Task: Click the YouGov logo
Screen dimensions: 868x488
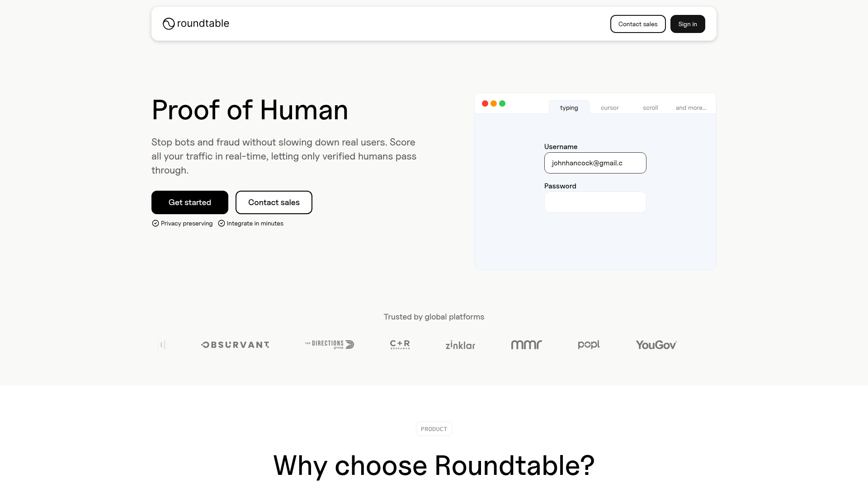Action: coord(656,345)
